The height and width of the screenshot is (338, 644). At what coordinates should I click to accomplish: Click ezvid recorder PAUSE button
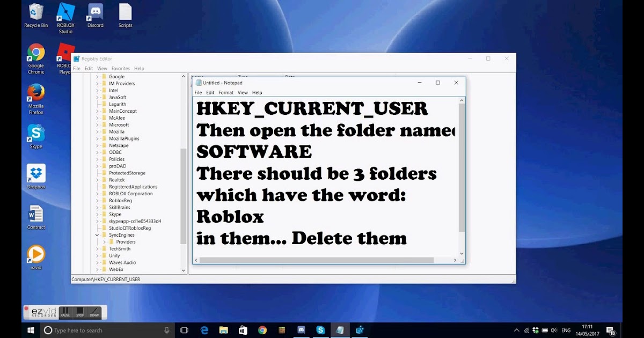(x=65, y=313)
